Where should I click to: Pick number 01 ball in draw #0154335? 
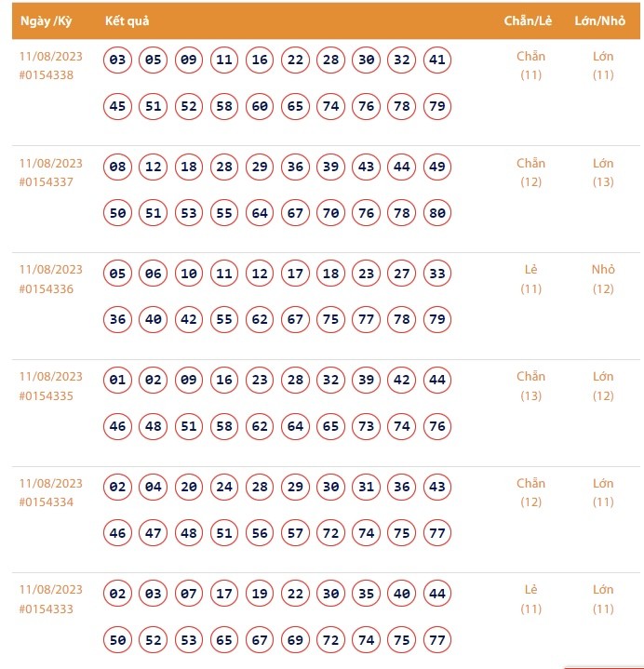[x=117, y=380]
